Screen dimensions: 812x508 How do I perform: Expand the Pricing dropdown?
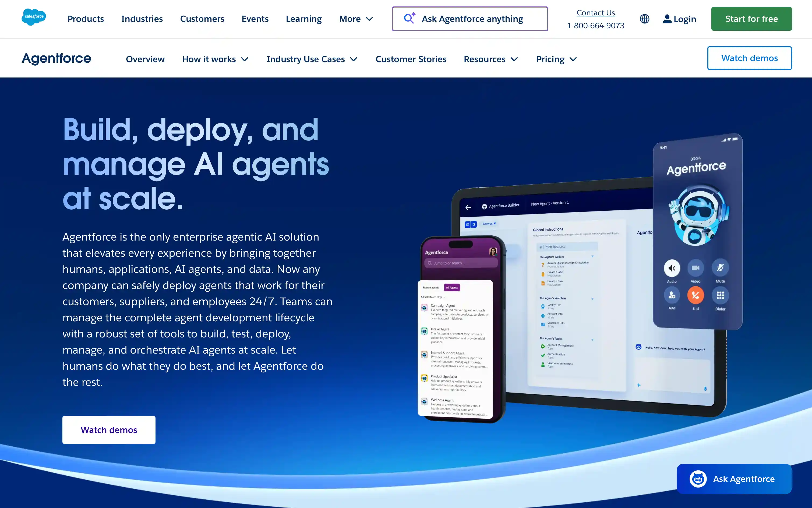pyautogui.click(x=556, y=59)
